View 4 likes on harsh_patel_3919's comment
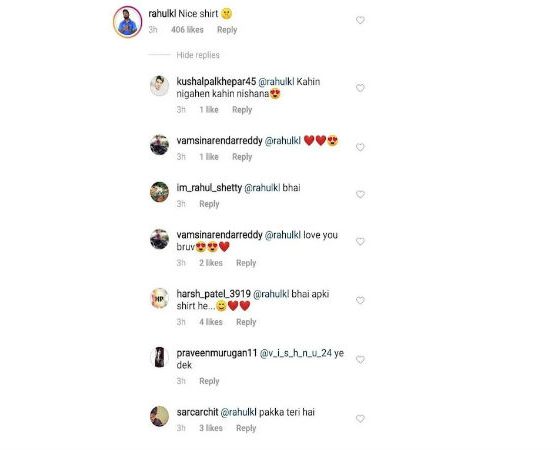Screen dimensions: 560x450 pyautogui.click(x=211, y=322)
